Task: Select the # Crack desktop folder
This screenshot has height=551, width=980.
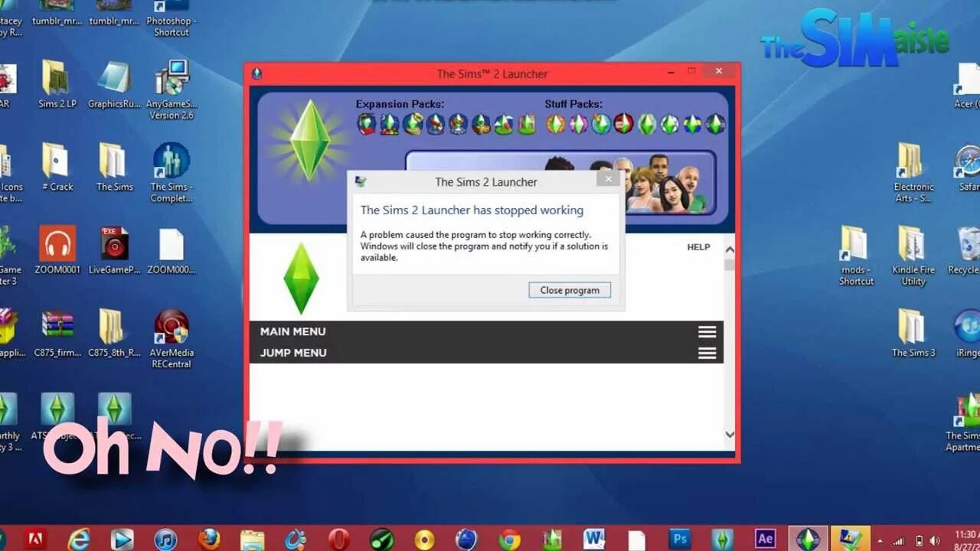Action: (57, 167)
